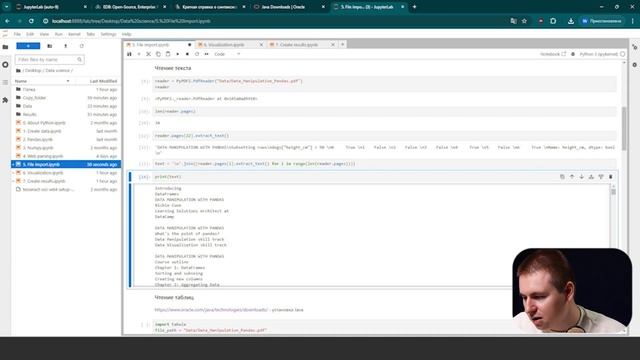
Task: Open the Help menu
Action: (x=127, y=34)
